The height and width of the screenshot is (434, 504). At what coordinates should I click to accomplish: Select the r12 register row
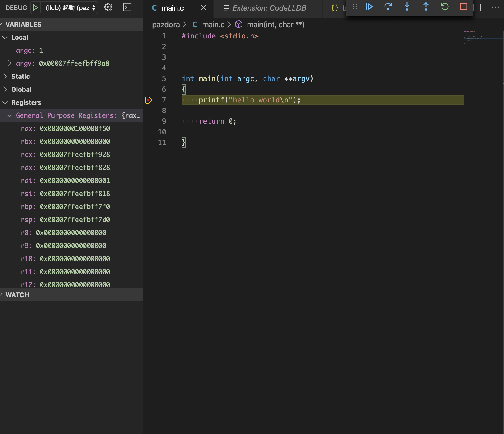(71, 284)
